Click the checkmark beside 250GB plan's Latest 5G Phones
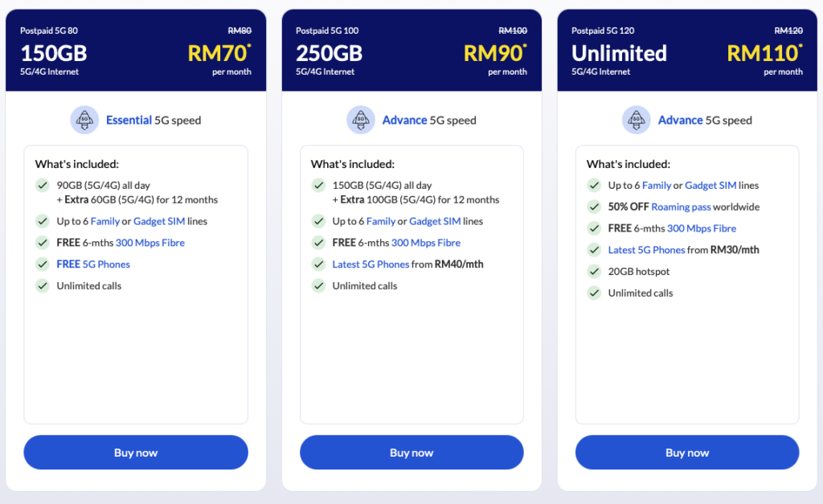 (x=318, y=264)
